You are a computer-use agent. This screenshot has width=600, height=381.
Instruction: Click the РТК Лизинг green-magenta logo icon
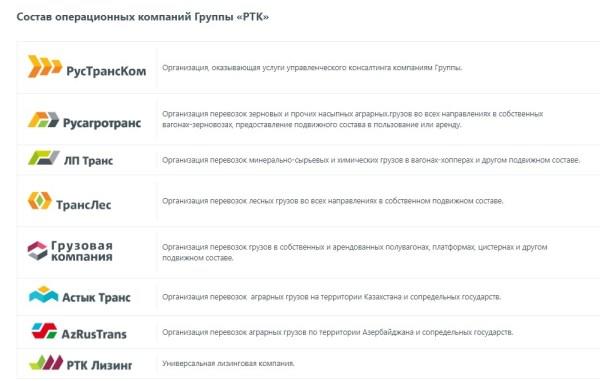[46, 362]
